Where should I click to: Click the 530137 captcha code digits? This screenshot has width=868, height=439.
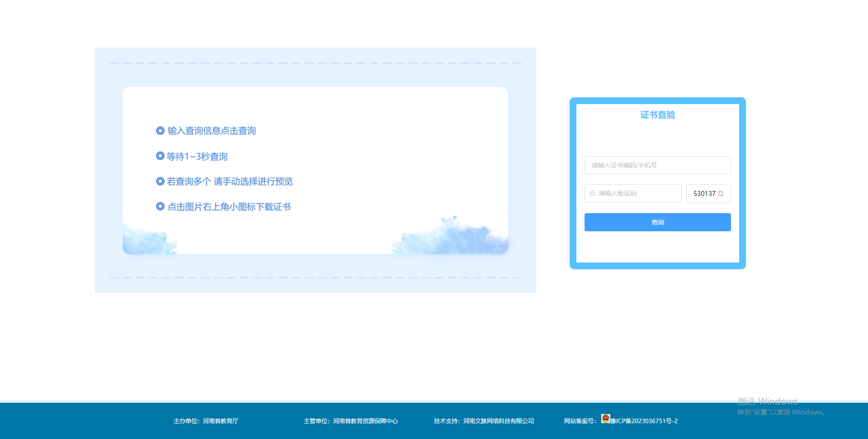704,194
